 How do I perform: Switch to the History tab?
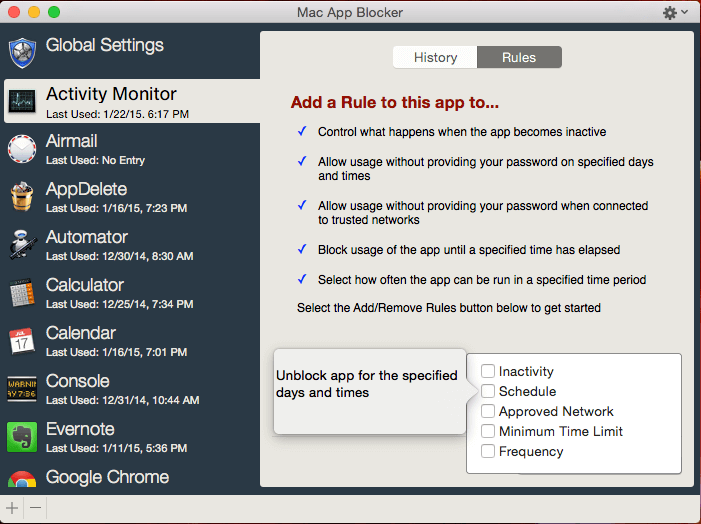tap(435, 57)
